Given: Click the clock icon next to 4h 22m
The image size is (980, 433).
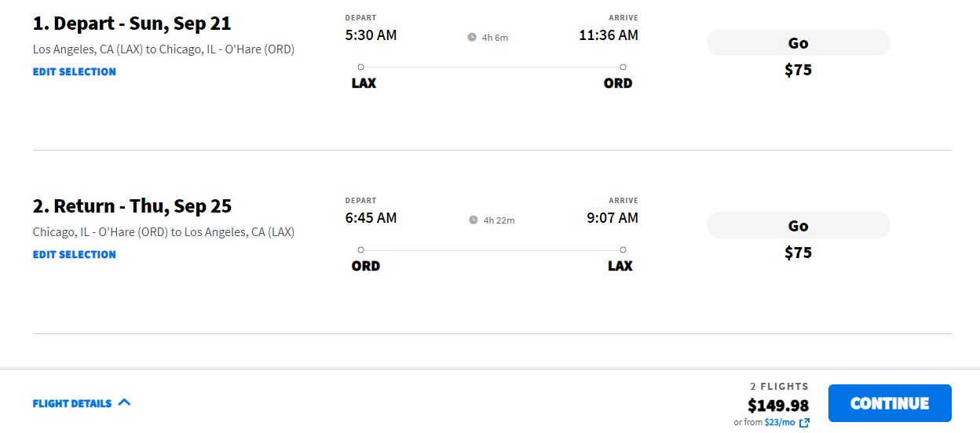Looking at the screenshot, I should (x=474, y=220).
